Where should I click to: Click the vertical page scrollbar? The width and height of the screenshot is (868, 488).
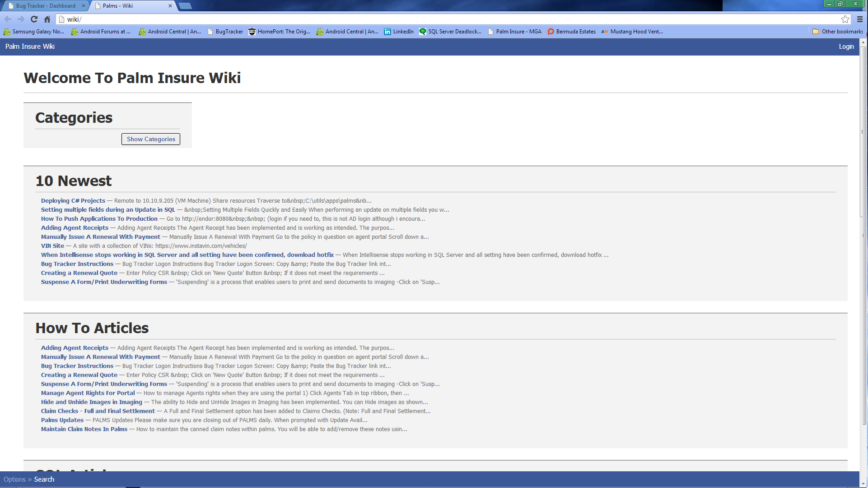pyautogui.click(x=863, y=226)
